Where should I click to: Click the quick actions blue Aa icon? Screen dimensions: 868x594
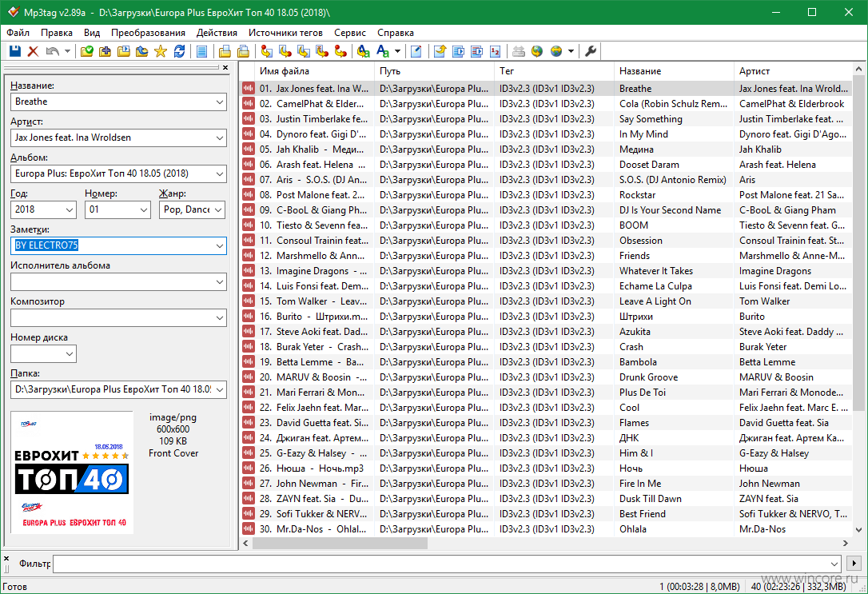point(383,51)
